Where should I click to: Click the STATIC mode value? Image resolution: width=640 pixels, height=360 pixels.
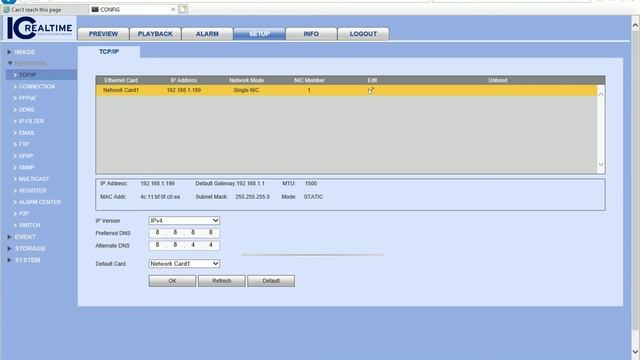point(313,197)
